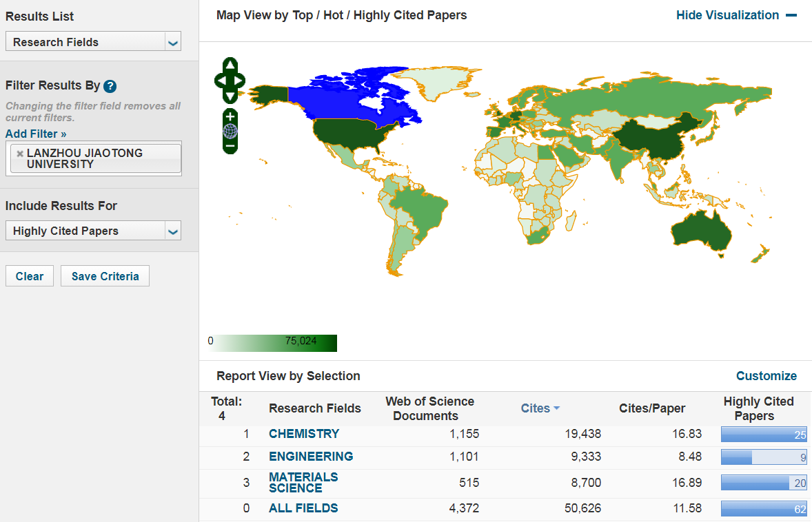Click the Clear button

pos(30,276)
